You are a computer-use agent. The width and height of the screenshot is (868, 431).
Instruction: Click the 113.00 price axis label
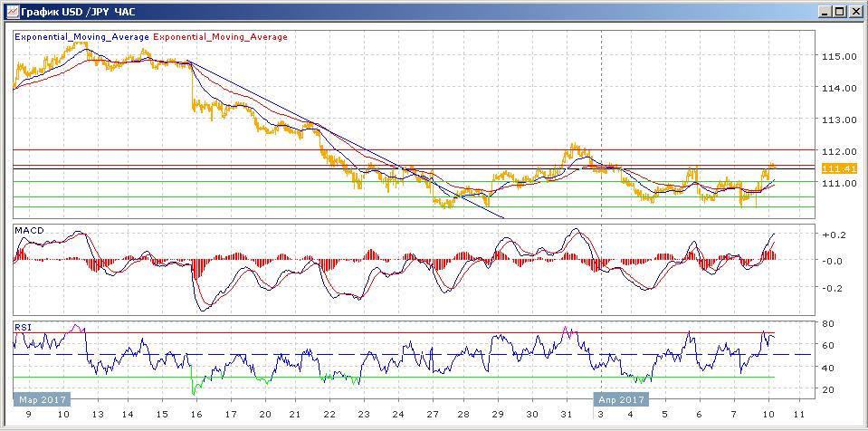(x=837, y=120)
